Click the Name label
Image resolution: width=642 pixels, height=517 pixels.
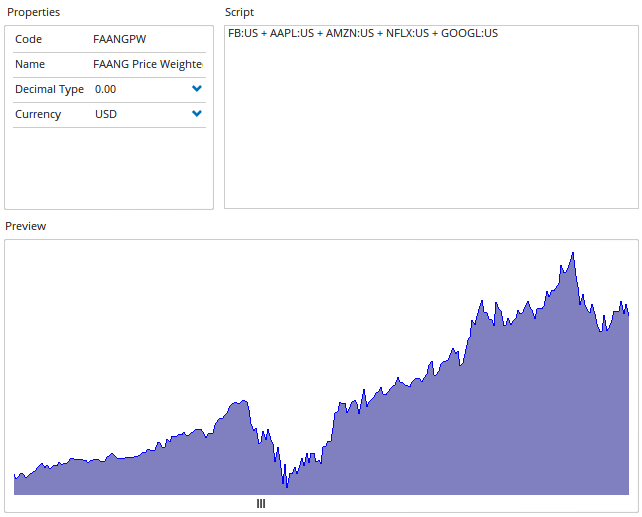click(30, 64)
